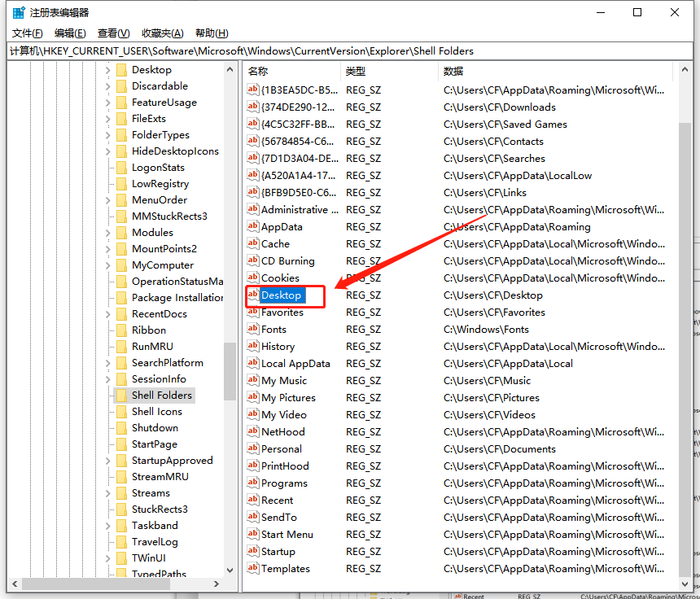Viewport: 700px width, 599px height.
Task: Click the ab icon next to NetHood
Action: 252,431
